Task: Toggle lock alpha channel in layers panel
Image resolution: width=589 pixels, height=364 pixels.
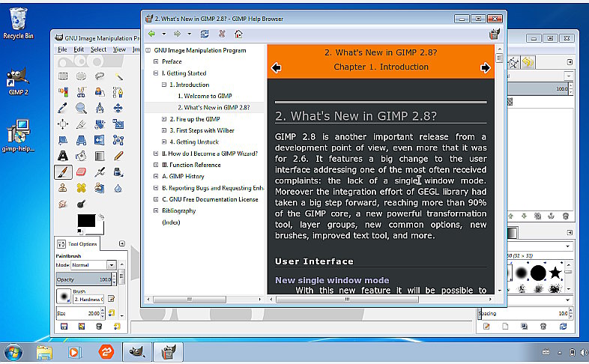Action: 510,102
